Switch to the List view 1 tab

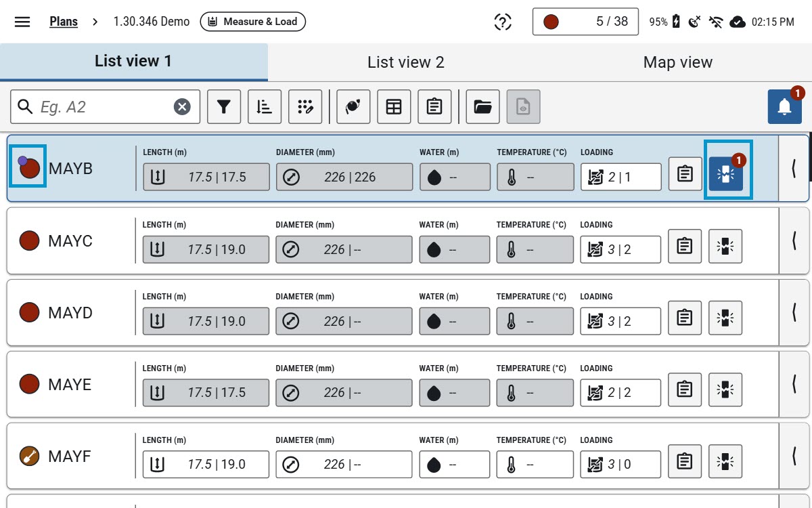point(133,62)
